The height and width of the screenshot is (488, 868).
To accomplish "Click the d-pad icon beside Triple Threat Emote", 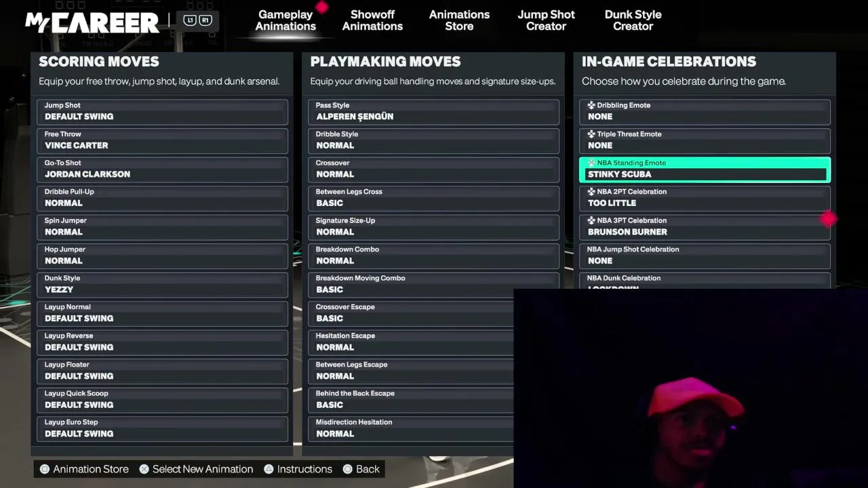I will coord(591,134).
